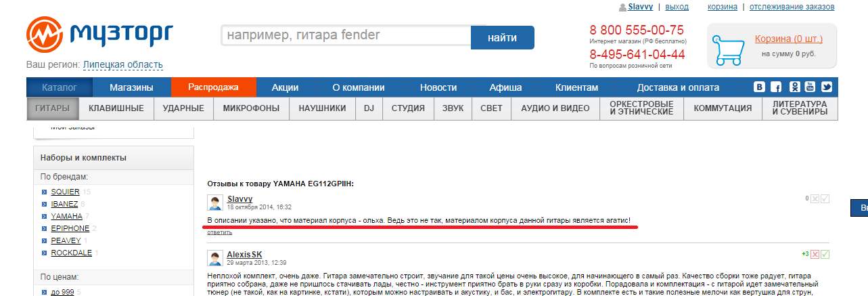Click PEAVEY brand link
Image resolution: width=868 pixels, height=296 pixels.
(x=66, y=241)
